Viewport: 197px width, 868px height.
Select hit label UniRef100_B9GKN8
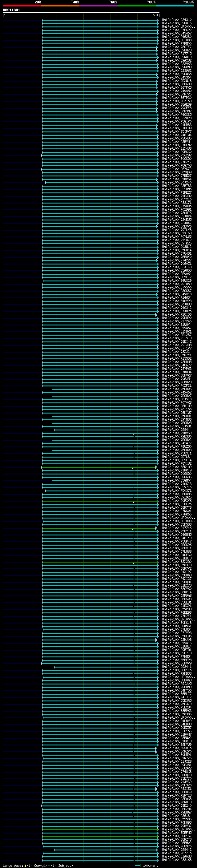pos(177,67)
